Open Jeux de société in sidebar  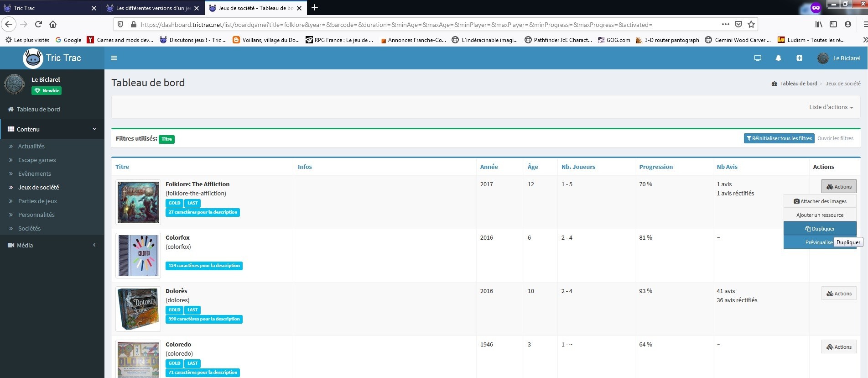click(x=39, y=187)
